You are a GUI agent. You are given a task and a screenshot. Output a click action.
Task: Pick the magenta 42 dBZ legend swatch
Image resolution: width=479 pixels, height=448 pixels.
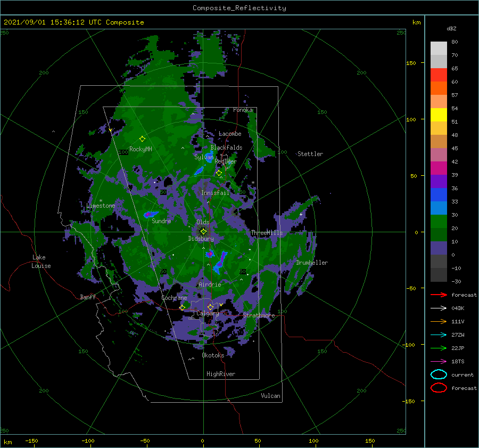coord(439,168)
